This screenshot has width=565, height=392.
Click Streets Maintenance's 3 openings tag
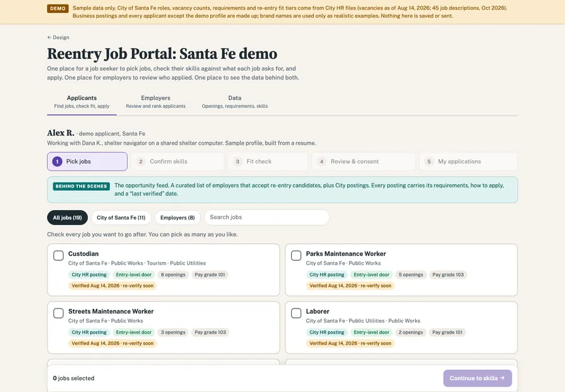pyautogui.click(x=173, y=332)
